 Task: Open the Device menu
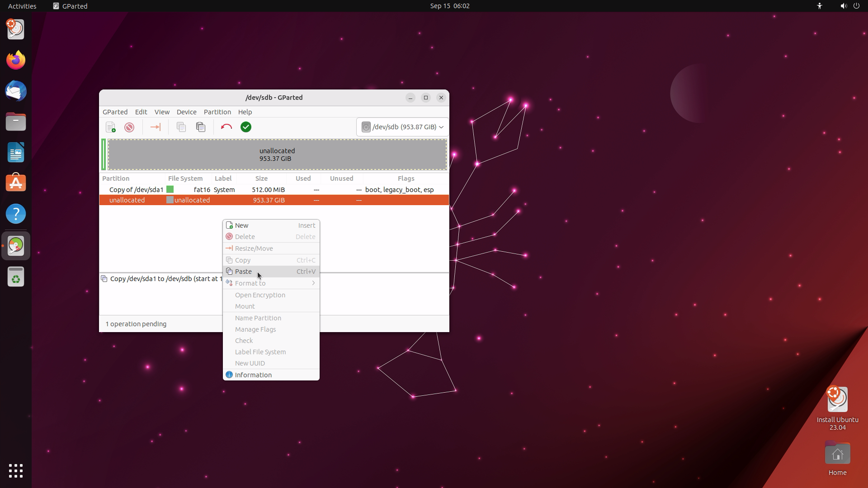186,112
